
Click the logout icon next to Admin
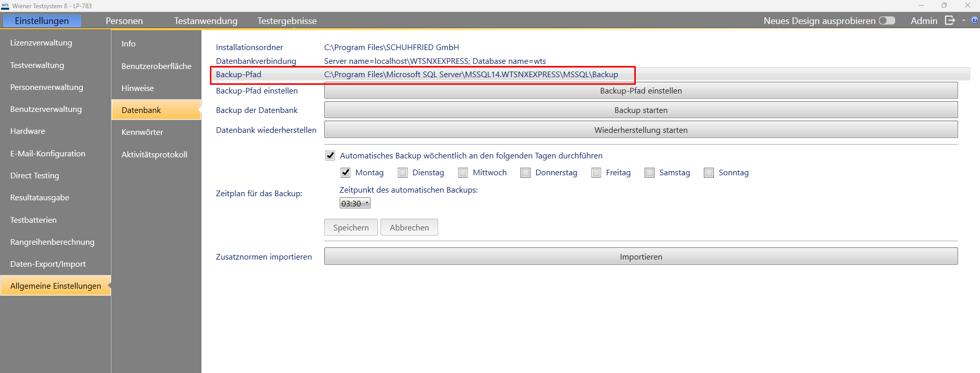point(949,20)
